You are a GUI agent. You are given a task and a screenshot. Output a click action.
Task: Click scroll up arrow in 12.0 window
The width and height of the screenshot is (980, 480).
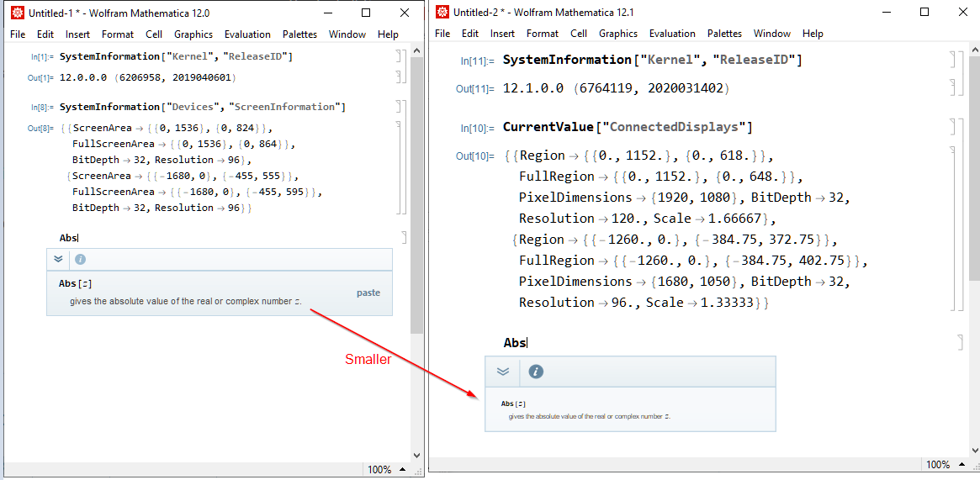point(417,52)
